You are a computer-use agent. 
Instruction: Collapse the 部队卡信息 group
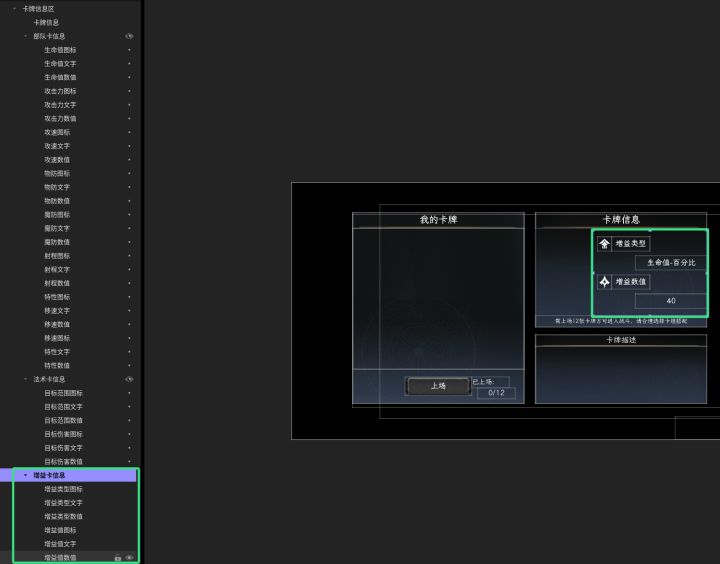(25, 36)
